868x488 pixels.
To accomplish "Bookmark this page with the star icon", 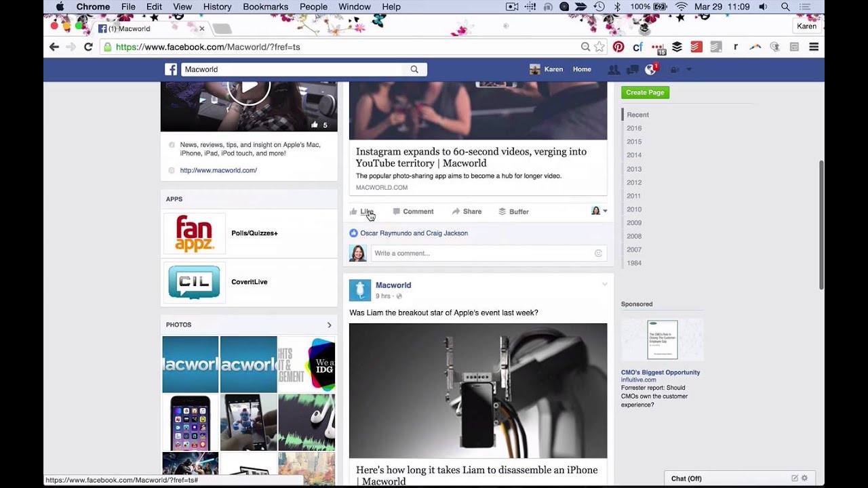I will coord(599,47).
